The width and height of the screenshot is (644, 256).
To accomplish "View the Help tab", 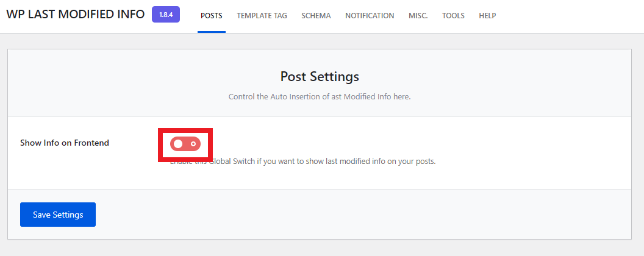I will click(487, 16).
